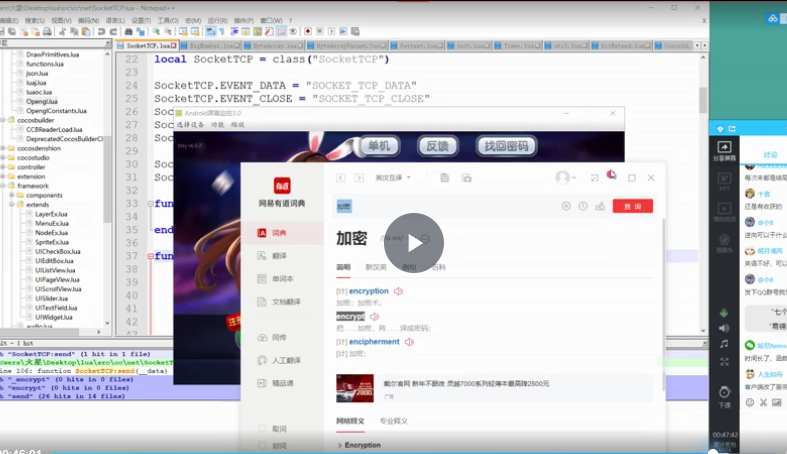Select UIScrollView.lua in the file tree
This screenshot has height=454, width=787.
58,289
